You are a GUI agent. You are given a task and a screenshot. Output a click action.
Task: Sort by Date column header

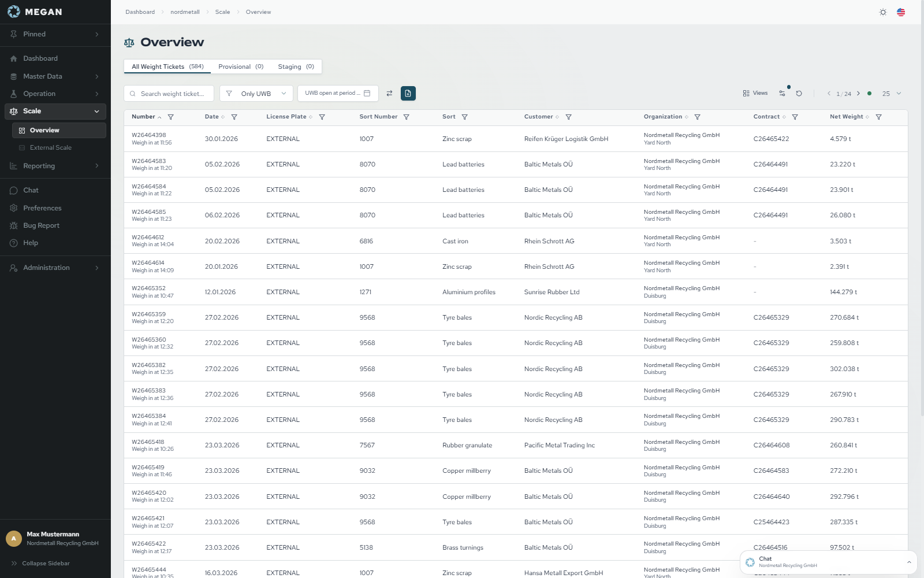tap(214, 117)
